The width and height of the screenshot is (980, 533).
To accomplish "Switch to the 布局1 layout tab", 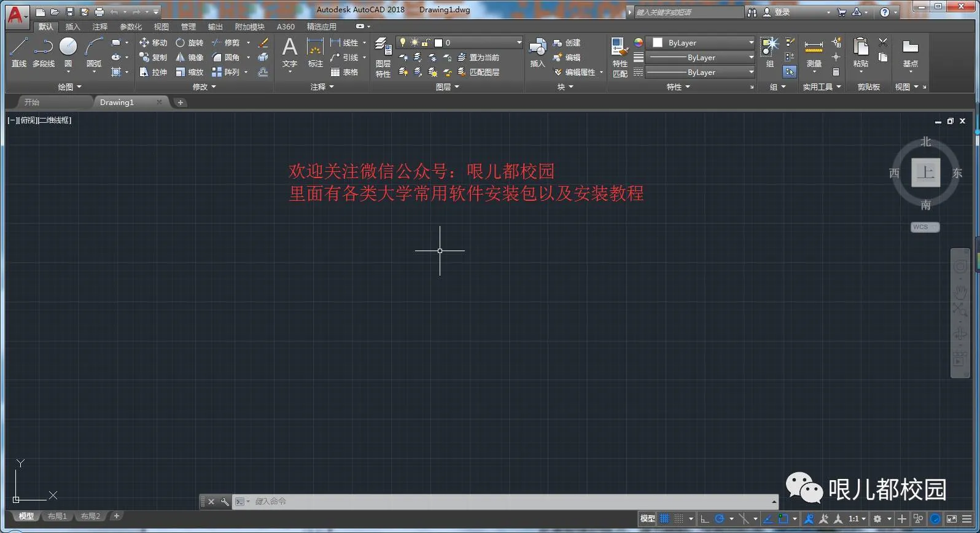I will coord(57,516).
